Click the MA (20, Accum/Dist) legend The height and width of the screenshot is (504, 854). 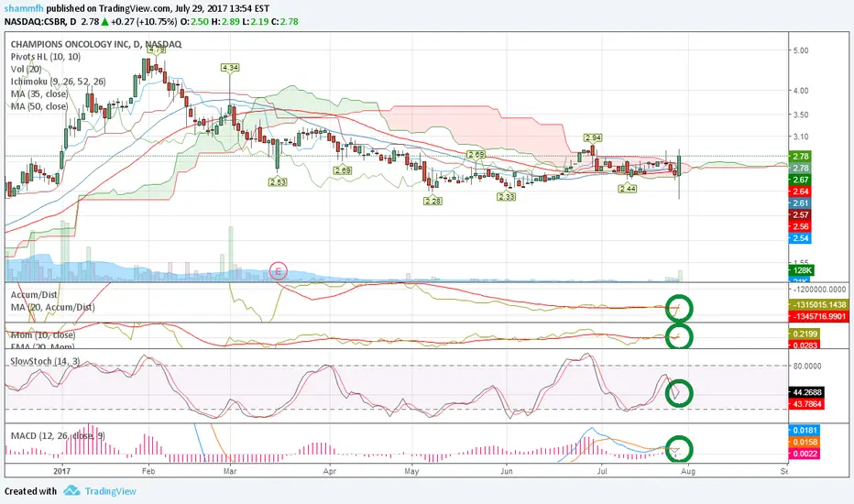tap(53, 307)
